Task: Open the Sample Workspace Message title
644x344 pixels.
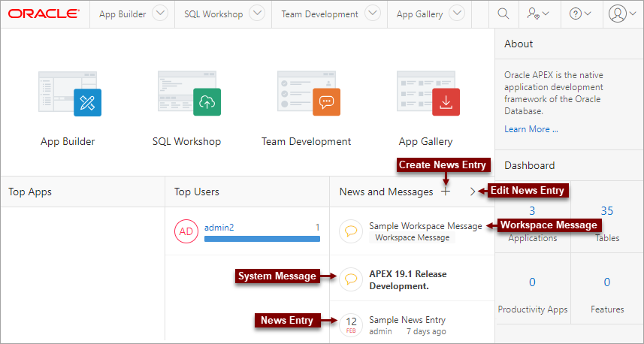Action: [425, 226]
